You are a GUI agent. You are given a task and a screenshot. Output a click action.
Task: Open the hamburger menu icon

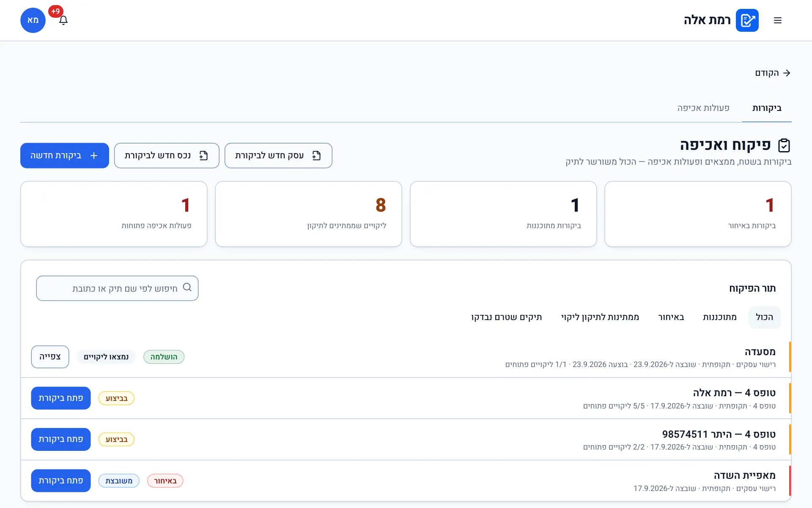click(777, 20)
